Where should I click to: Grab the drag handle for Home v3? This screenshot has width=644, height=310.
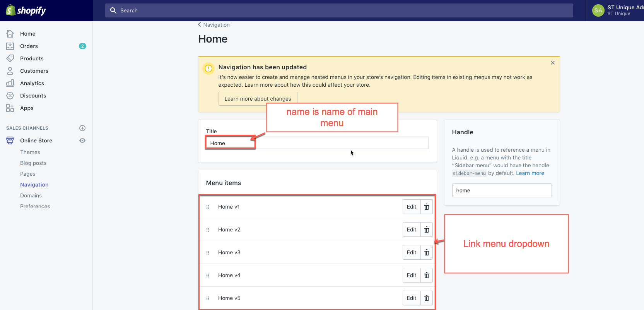coord(208,253)
